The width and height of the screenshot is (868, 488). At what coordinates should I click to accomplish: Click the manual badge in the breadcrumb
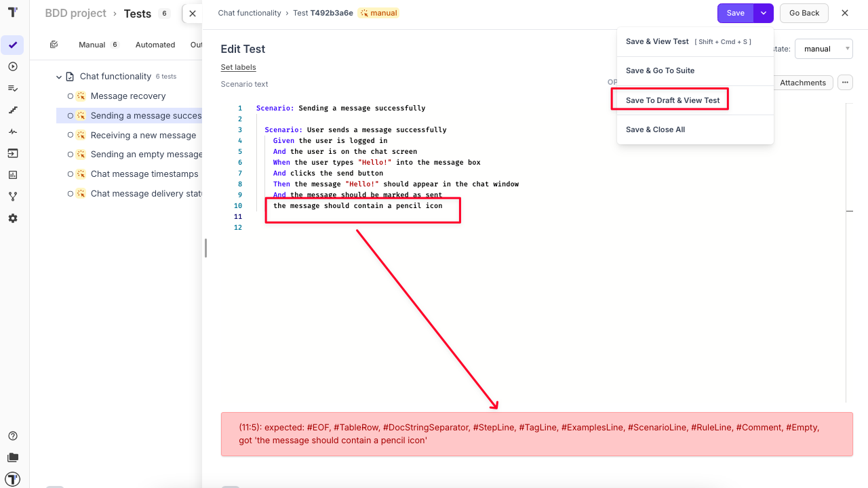click(378, 12)
